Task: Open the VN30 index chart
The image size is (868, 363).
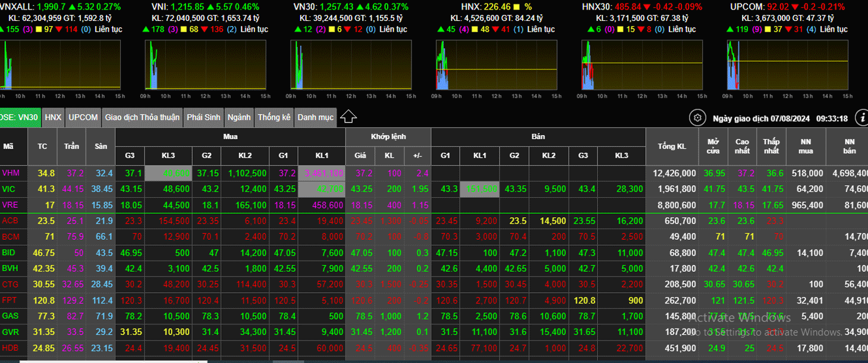Action: pyautogui.click(x=351, y=64)
